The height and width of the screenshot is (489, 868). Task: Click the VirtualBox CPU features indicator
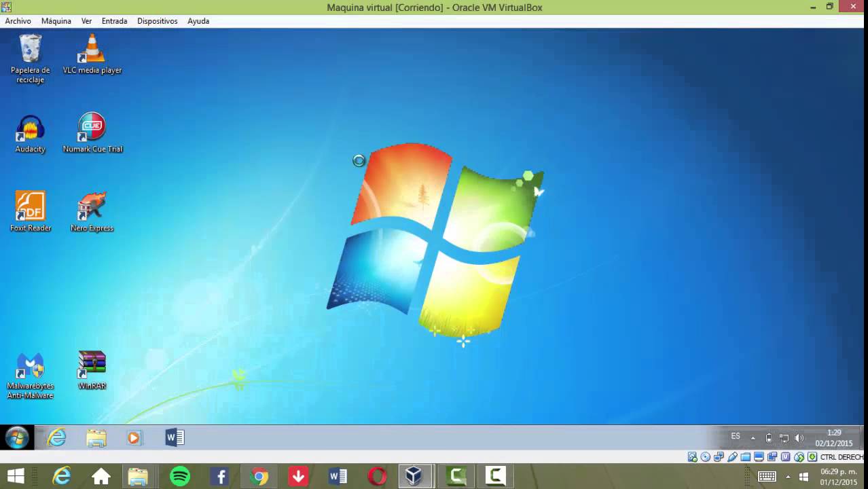(x=785, y=457)
